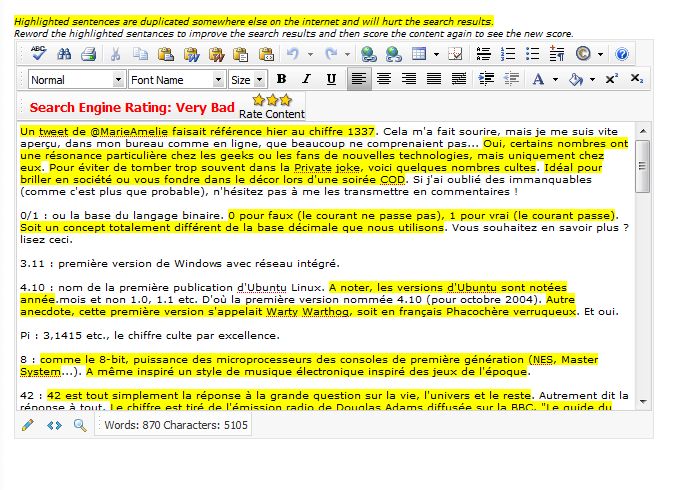Screen dimensions: 680x490
Task: Click the word "@MarieAmelie" in the text
Action: [129, 131]
